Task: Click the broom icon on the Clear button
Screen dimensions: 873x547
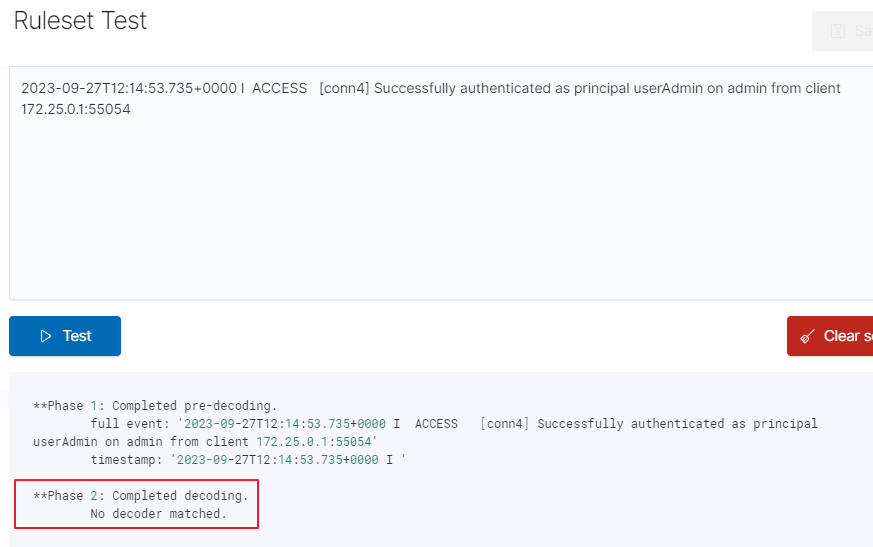Action: 807,336
